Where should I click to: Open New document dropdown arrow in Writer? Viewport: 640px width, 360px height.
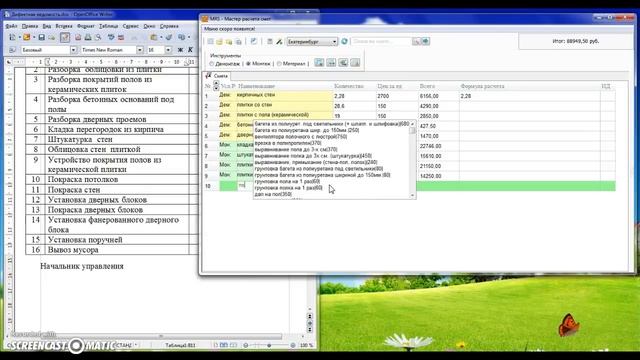19,38
